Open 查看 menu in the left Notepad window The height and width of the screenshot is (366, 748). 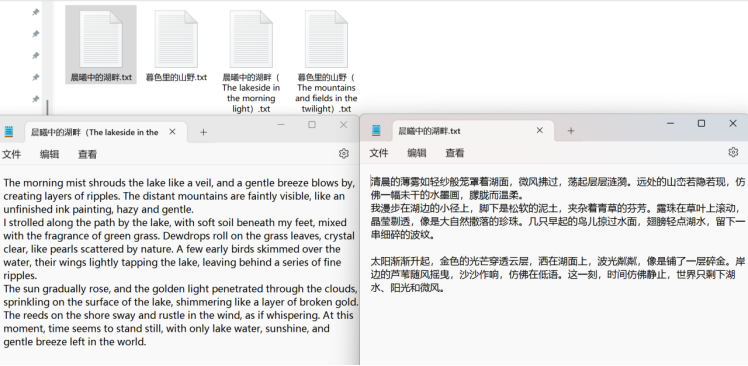tap(88, 154)
